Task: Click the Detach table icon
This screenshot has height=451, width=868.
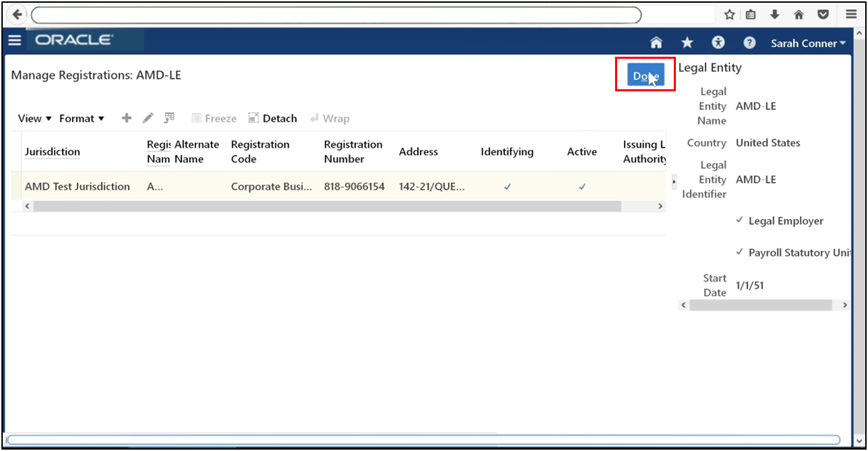Action: pyautogui.click(x=272, y=118)
